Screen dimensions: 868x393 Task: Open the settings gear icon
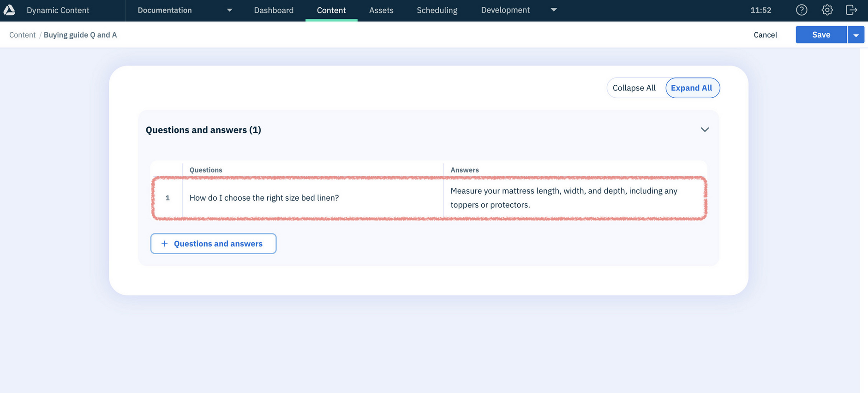pos(827,10)
